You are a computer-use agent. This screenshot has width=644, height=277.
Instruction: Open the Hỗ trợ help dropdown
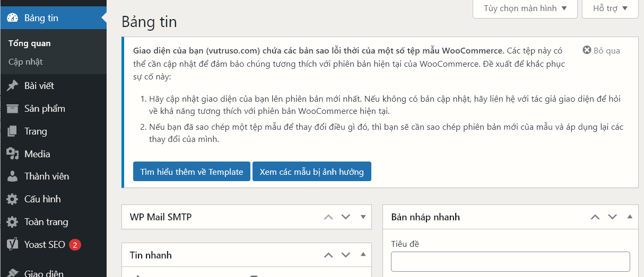(610, 8)
